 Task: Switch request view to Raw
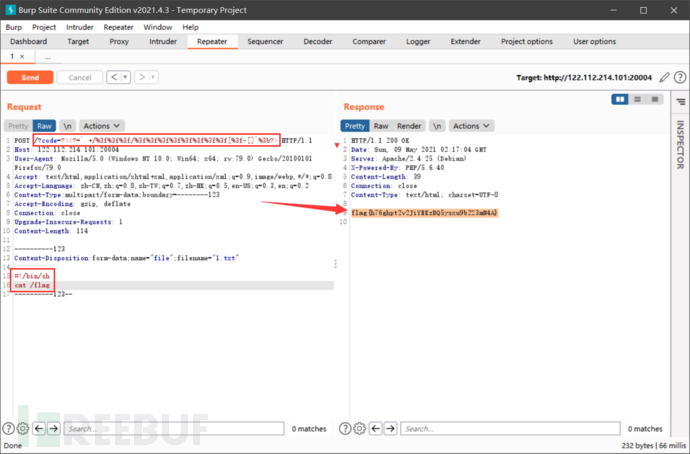[x=44, y=126]
